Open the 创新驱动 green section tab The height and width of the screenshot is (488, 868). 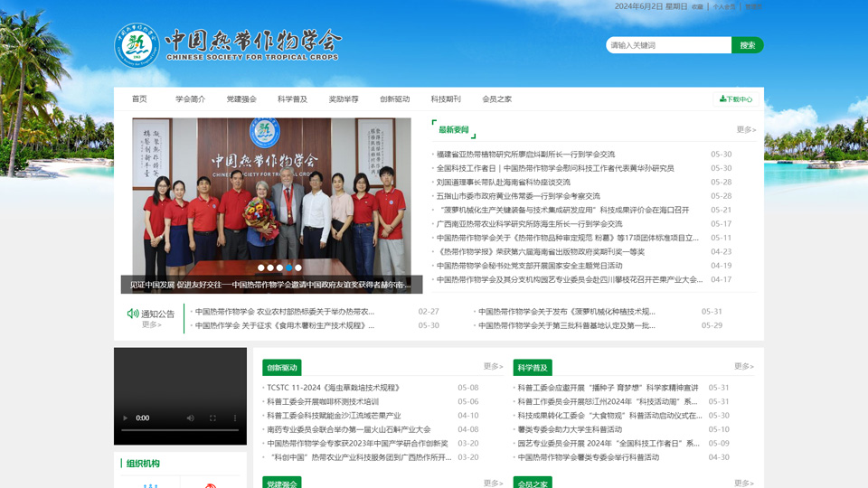[282, 368]
